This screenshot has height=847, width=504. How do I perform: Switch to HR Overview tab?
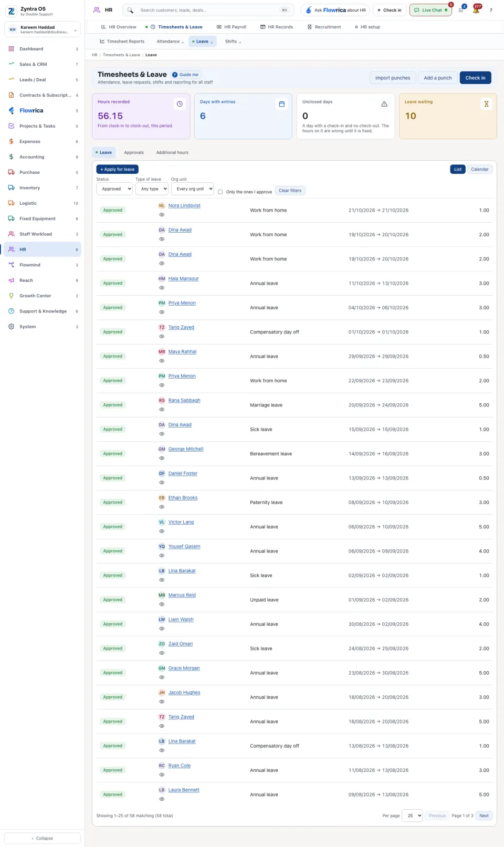coord(119,27)
